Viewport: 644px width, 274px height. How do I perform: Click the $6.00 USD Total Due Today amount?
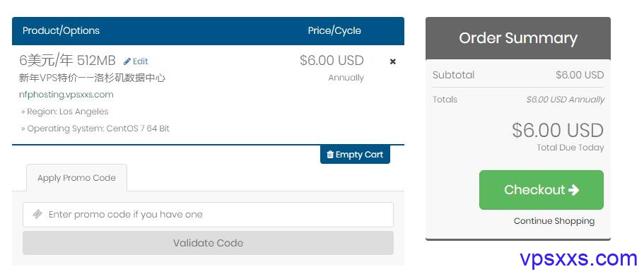[557, 131]
